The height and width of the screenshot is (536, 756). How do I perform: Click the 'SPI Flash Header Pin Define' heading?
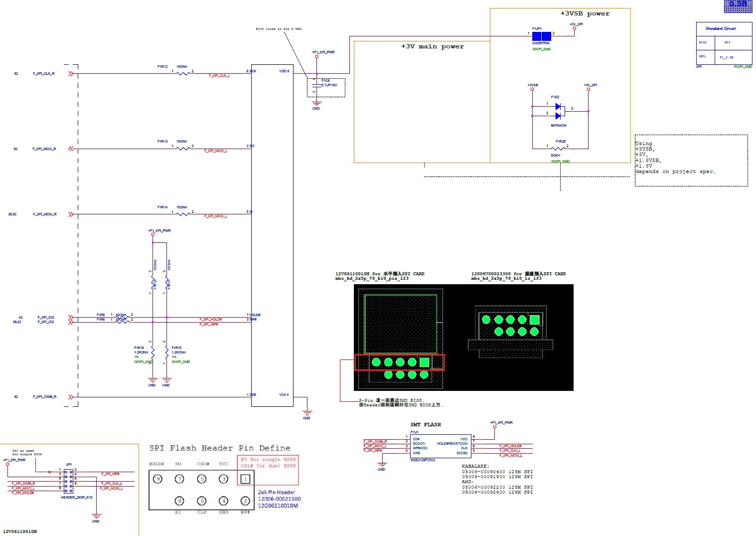(220, 448)
